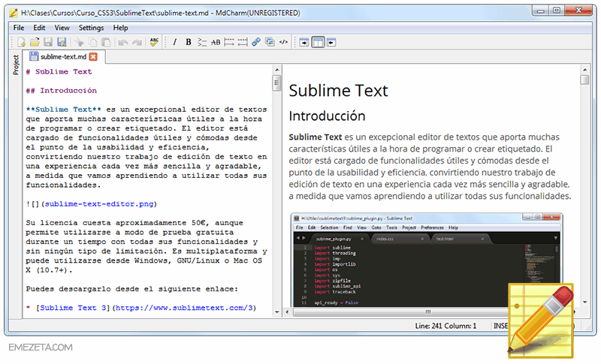Click preview pane scrollbar up arrow
The width and height of the screenshot is (601, 364).
coord(585,70)
